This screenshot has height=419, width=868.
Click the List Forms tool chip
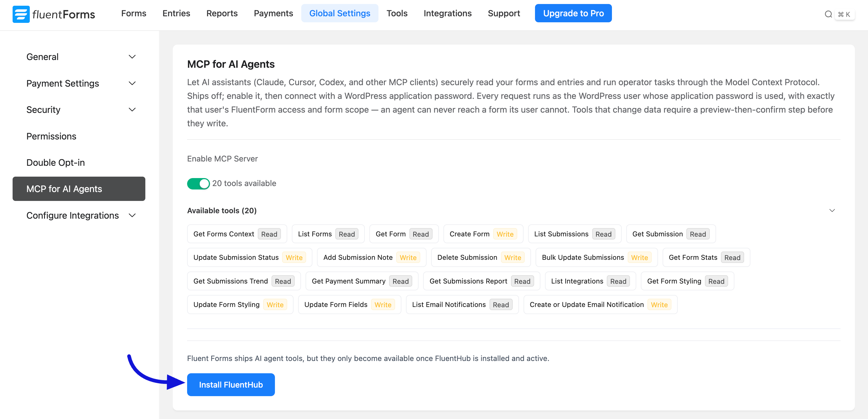328,234
